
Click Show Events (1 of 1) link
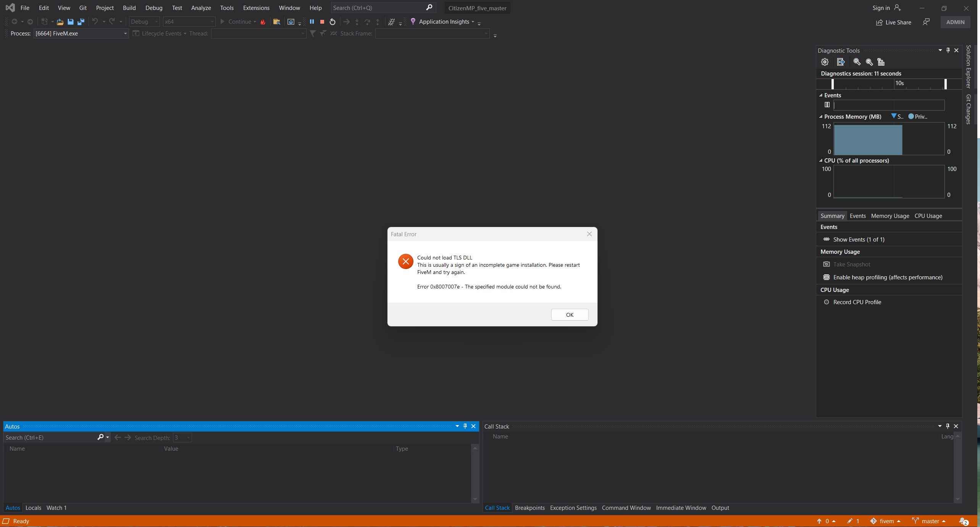pos(858,239)
